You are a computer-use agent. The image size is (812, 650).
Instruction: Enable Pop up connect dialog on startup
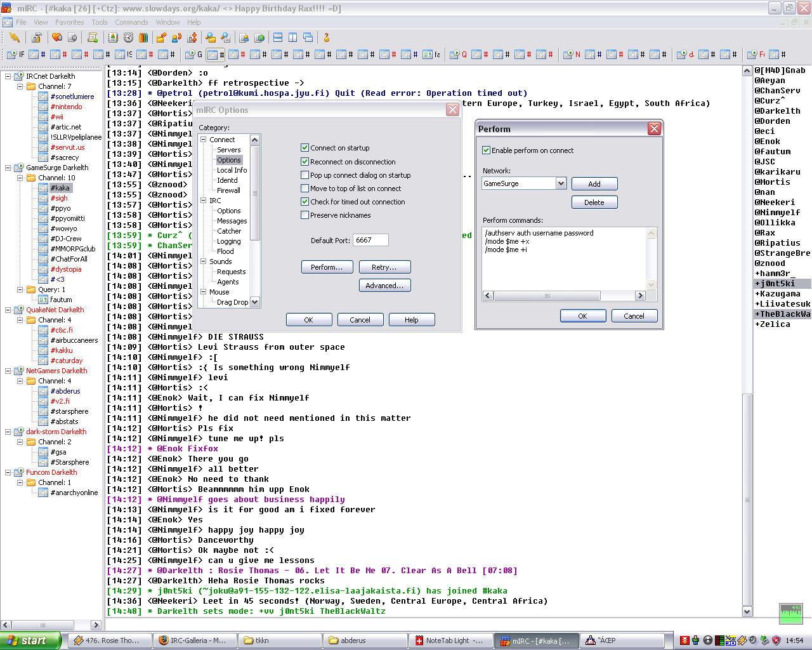click(304, 175)
